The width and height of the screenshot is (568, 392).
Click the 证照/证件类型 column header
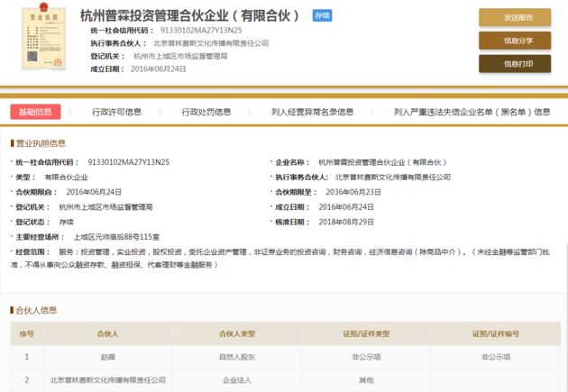tap(365, 333)
